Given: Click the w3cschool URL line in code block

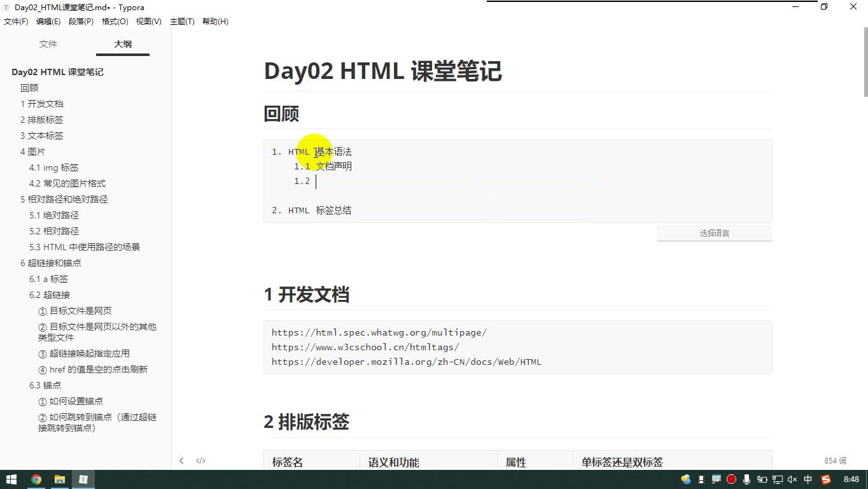Looking at the screenshot, I should pyautogui.click(x=365, y=347).
